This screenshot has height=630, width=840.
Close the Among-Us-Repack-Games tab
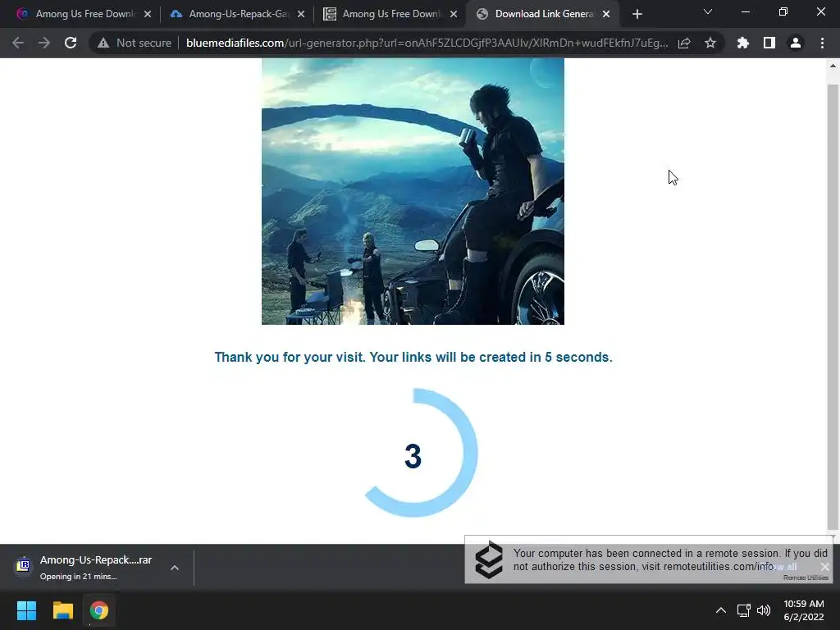[300, 14]
